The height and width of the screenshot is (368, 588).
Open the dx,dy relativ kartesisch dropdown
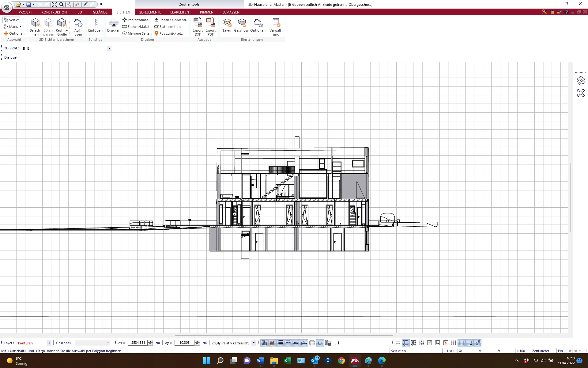(x=254, y=343)
